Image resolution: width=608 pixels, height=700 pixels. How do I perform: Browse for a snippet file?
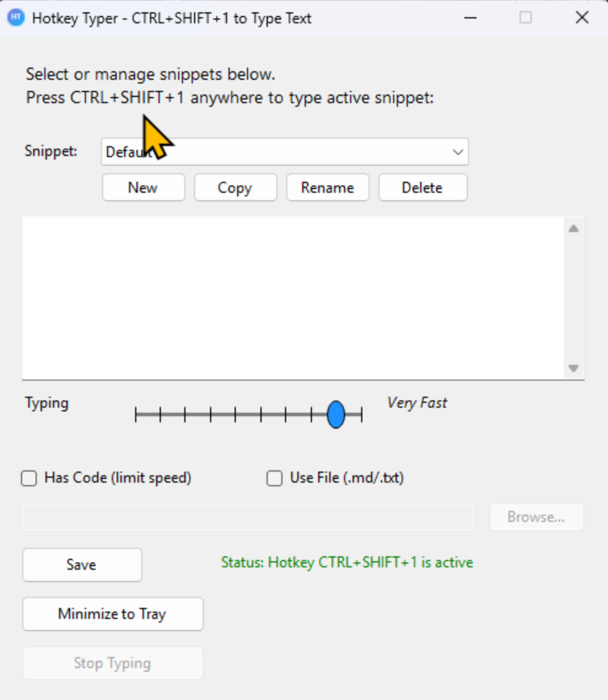pyautogui.click(x=536, y=516)
